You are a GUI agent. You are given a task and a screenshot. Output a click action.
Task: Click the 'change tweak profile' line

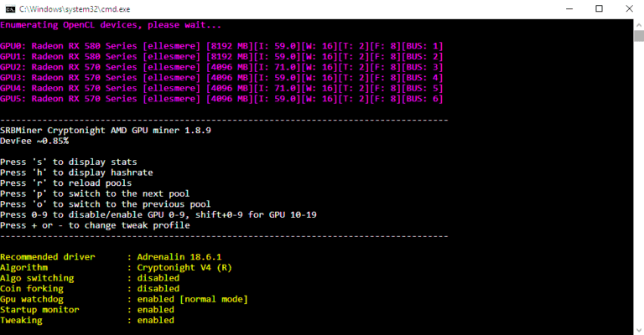click(x=95, y=225)
